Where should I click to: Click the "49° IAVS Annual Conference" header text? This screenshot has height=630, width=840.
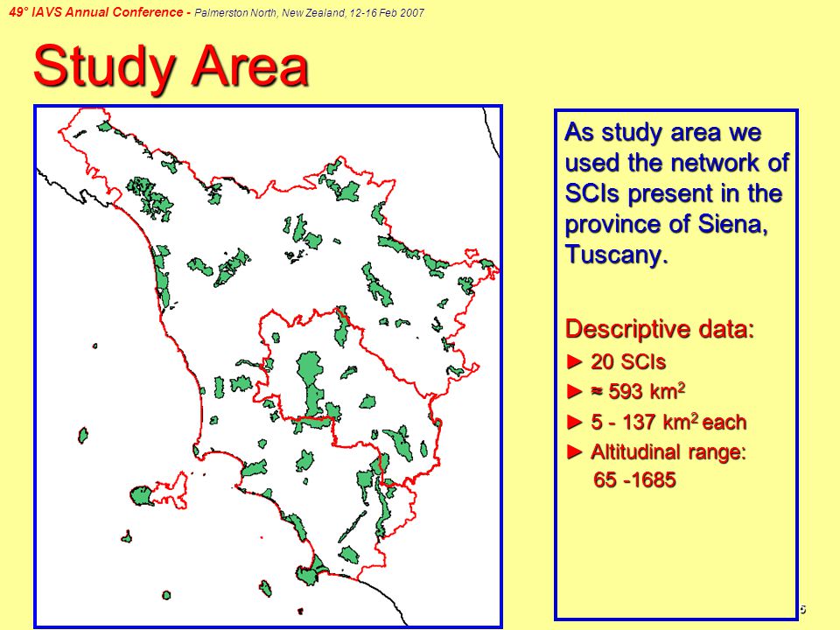[x=96, y=12]
